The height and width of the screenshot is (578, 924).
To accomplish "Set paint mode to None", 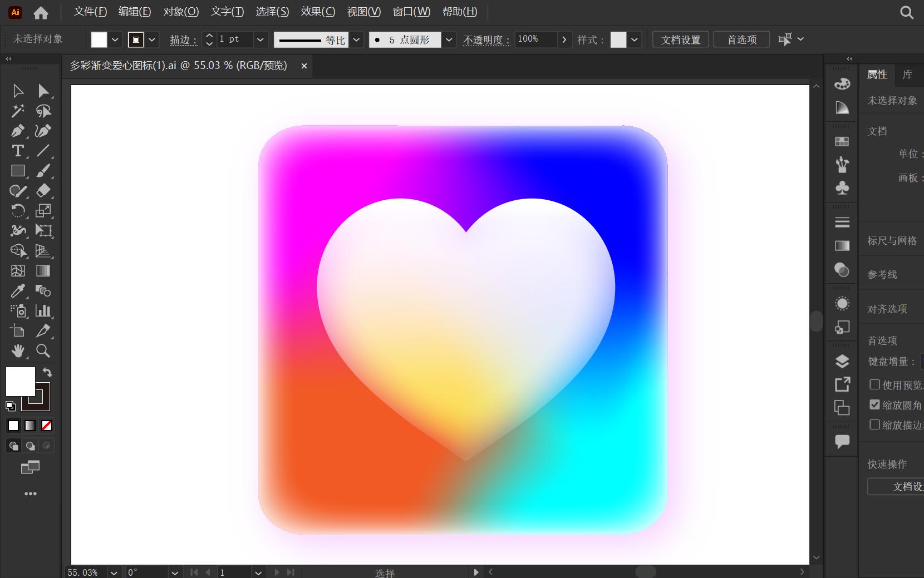I will click(x=47, y=426).
